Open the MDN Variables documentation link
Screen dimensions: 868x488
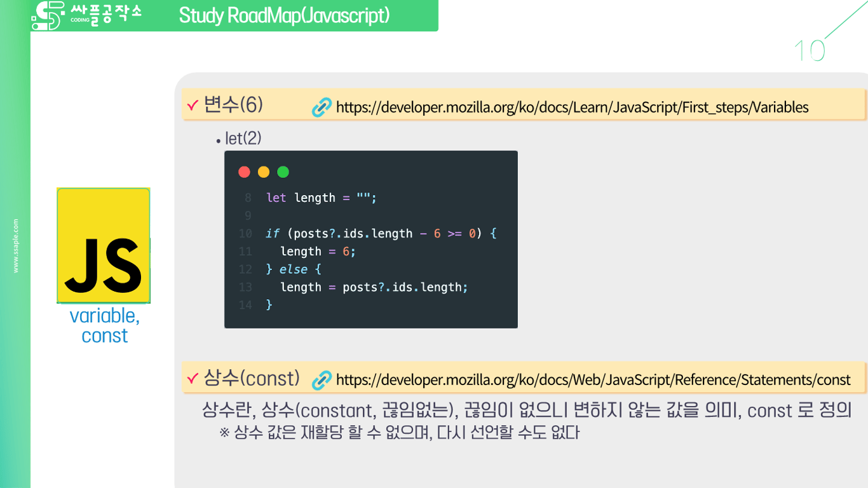[x=571, y=108]
